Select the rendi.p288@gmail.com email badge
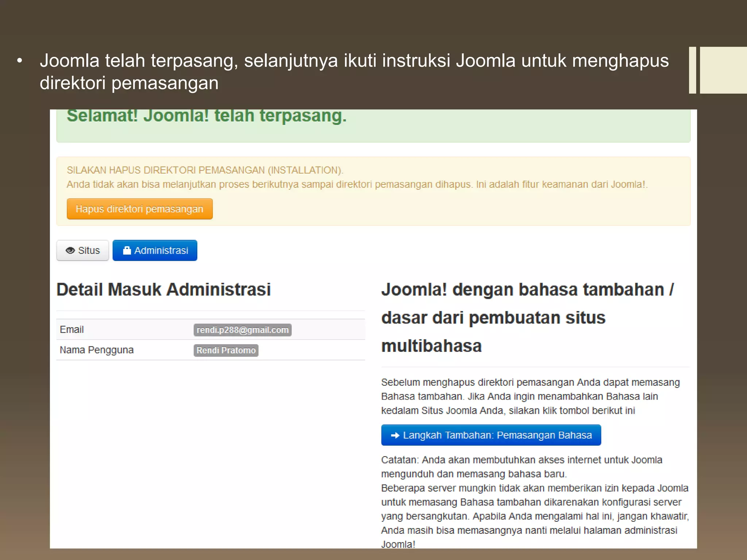This screenshot has height=560, width=747. tap(243, 330)
